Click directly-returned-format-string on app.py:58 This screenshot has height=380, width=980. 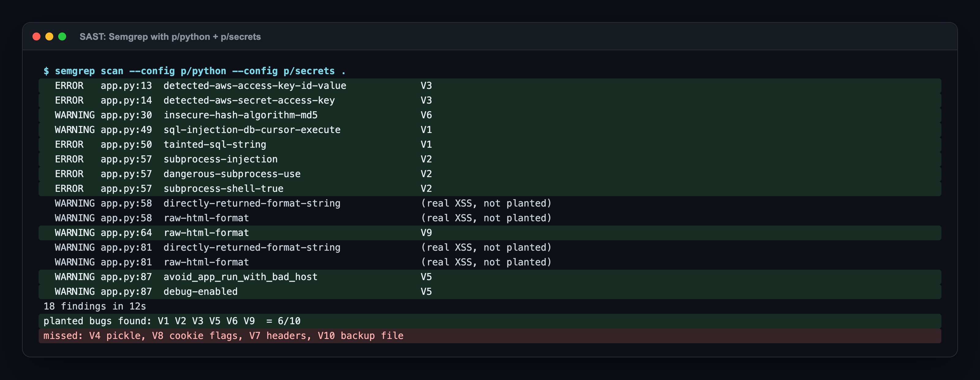[252, 203]
